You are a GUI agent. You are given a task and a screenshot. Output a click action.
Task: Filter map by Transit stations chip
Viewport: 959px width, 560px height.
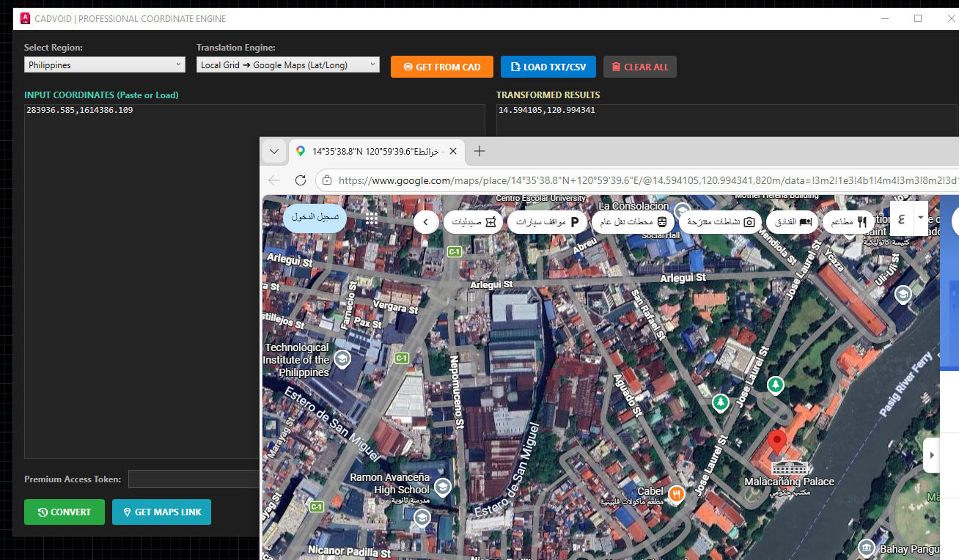(x=633, y=221)
